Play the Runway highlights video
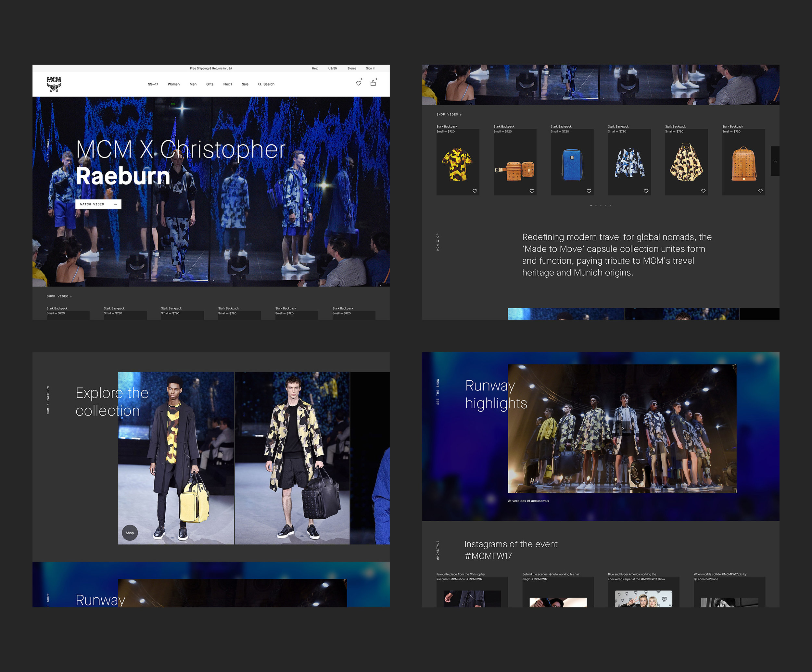The height and width of the screenshot is (672, 812). tap(622, 428)
